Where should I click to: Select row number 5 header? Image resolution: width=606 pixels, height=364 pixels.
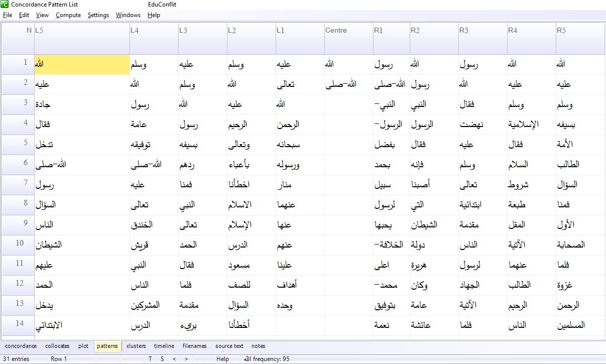pyautogui.click(x=18, y=145)
